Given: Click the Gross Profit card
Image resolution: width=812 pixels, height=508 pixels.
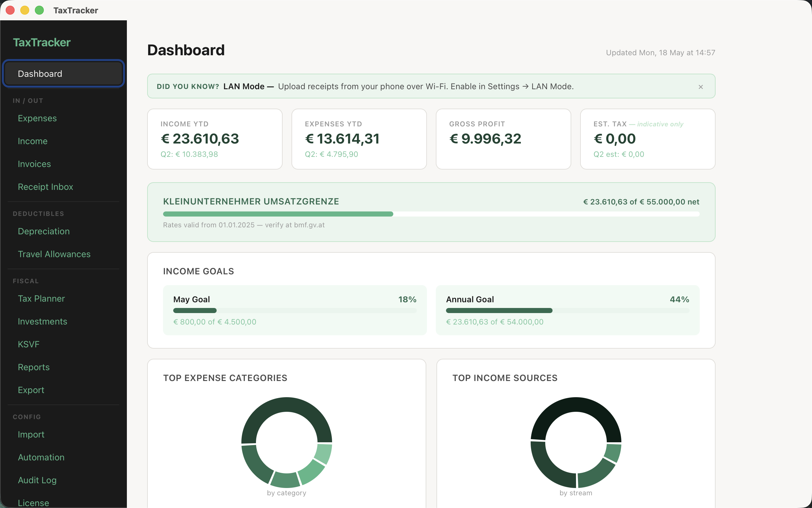Looking at the screenshot, I should click(x=503, y=139).
